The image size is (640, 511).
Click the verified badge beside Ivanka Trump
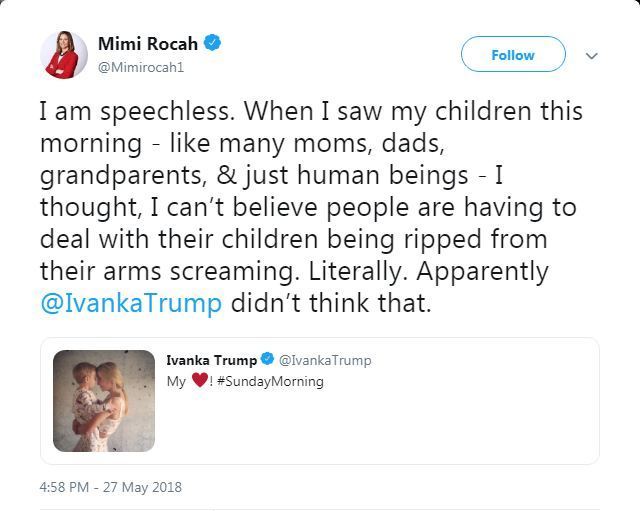tap(267, 359)
